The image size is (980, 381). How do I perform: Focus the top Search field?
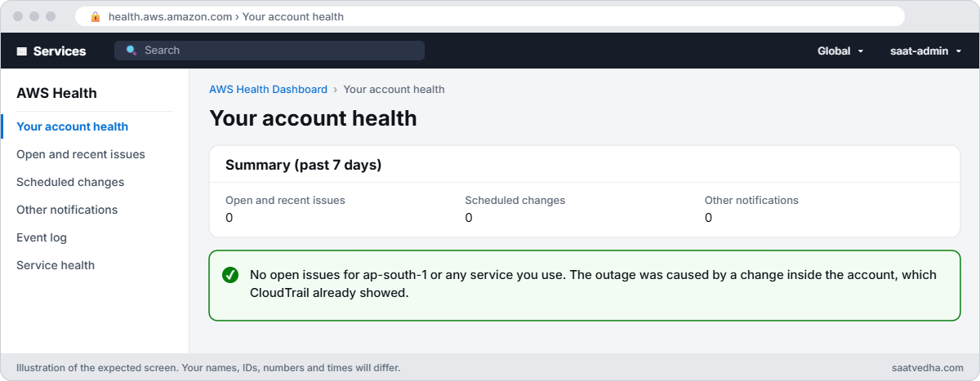click(269, 51)
